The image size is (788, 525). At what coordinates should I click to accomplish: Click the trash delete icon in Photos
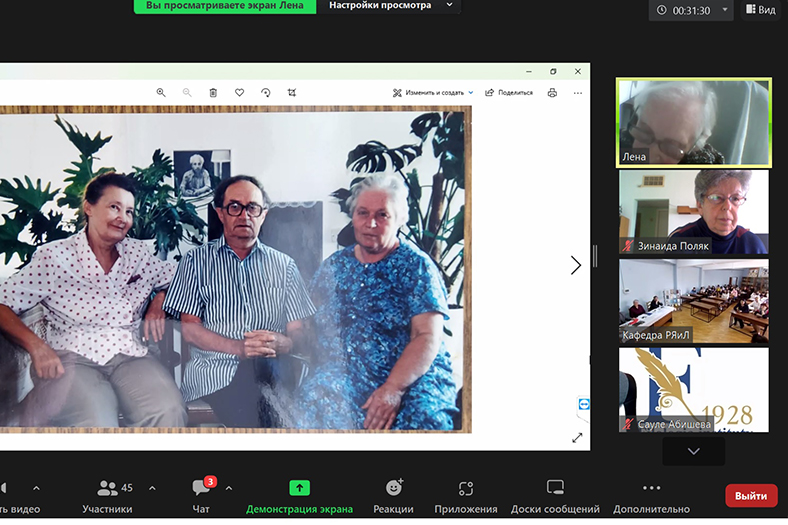(x=213, y=92)
